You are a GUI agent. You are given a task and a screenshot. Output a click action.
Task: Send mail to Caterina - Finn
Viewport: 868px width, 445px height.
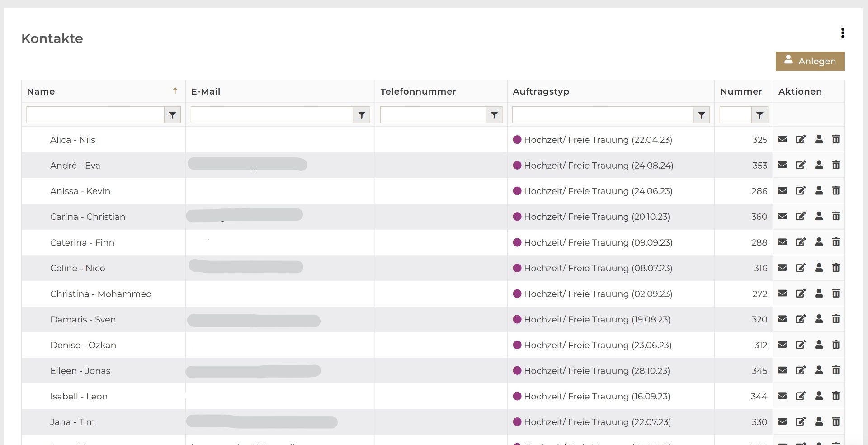coord(782,242)
